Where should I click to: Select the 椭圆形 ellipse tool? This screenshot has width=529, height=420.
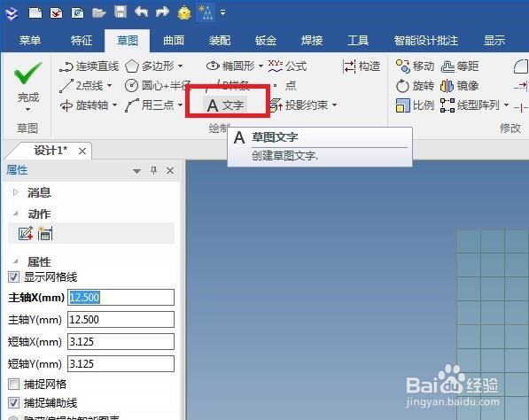point(230,66)
